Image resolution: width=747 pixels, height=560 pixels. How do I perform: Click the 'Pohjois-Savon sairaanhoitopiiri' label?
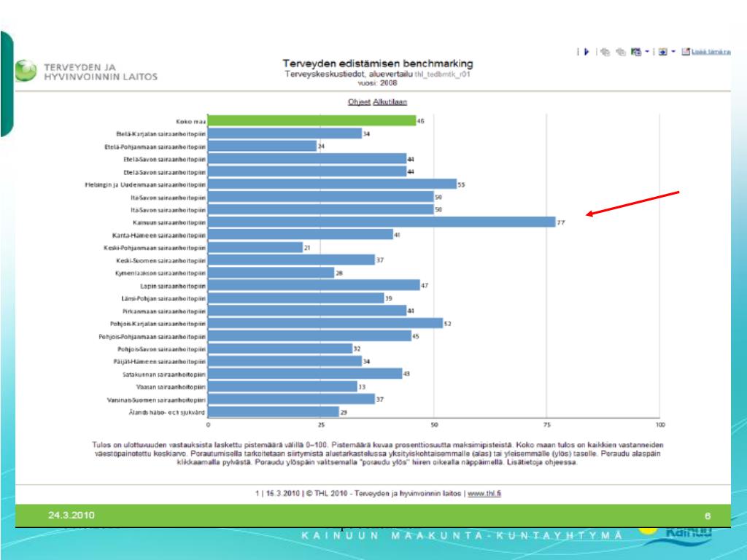pos(162,349)
